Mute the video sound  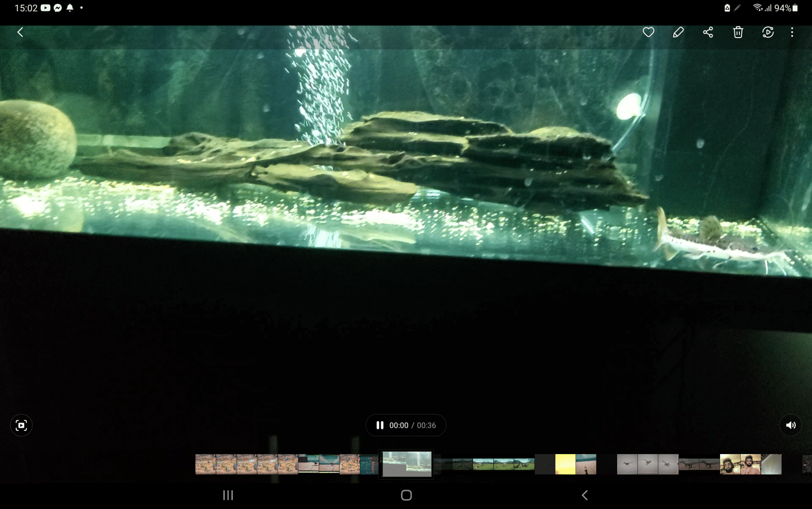pos(791,425)
